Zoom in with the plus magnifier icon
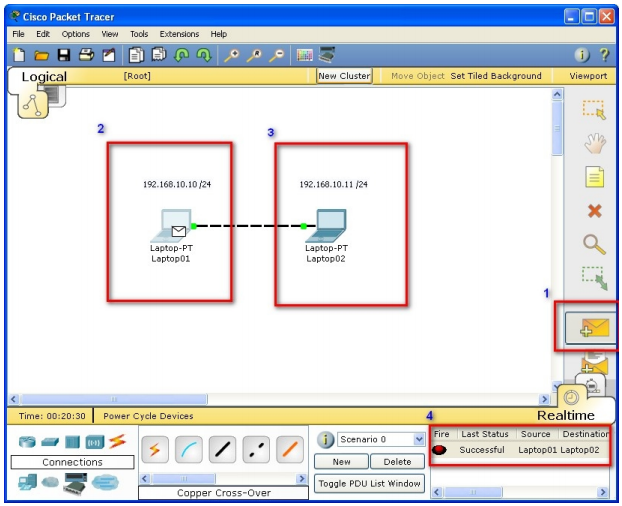Screen dimensions: 622x506 pos(232,56)
